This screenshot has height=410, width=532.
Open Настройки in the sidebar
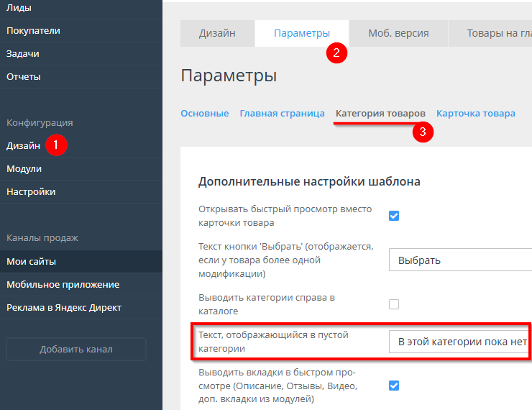pos(31,192)
